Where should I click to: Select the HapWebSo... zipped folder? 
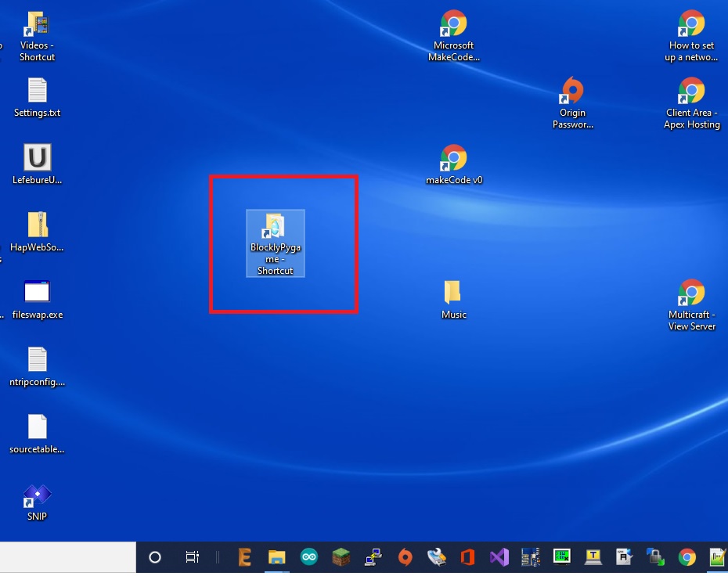click(37, 225)
